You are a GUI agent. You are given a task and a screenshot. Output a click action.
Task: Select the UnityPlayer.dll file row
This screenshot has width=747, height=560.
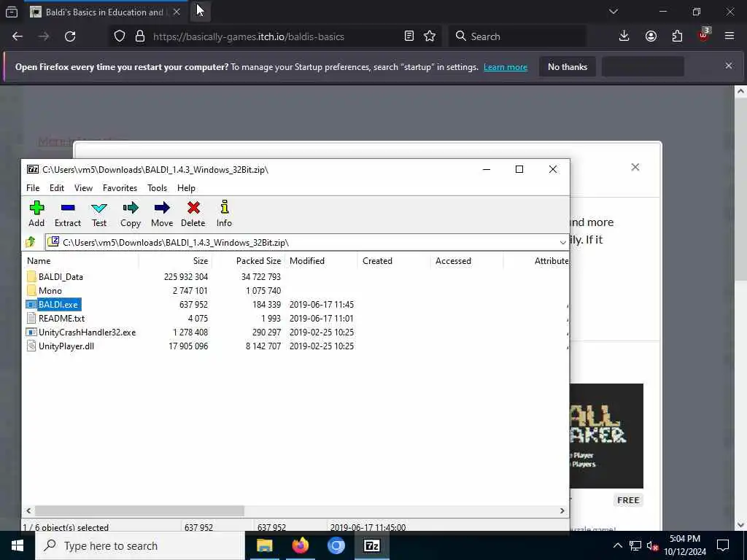[295, 346]
